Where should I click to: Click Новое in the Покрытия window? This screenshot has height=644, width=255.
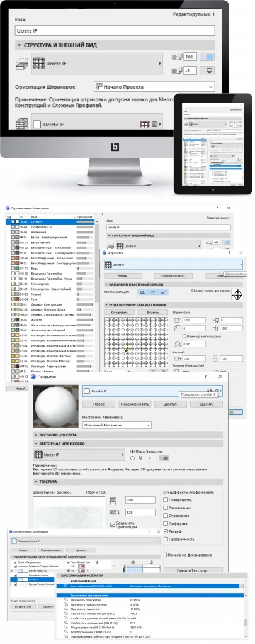[99, 404]
